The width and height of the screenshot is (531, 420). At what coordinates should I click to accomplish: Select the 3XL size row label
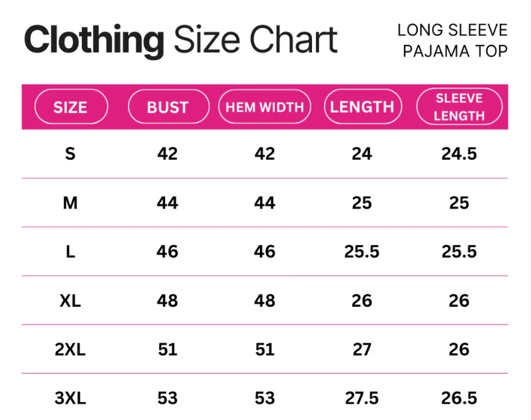coord(70,398)
